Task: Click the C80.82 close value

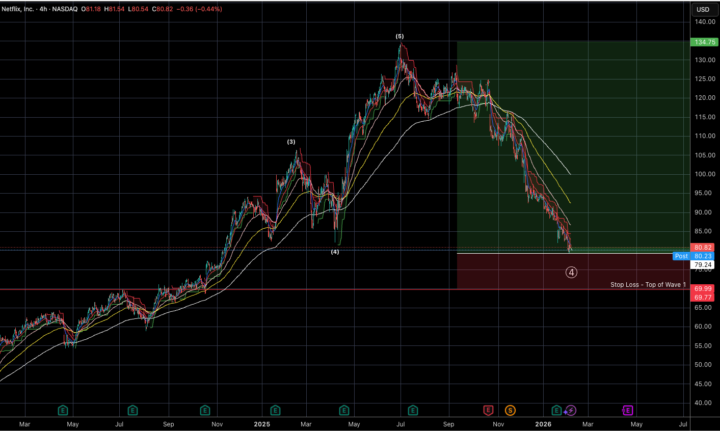Action: [163, 9]
